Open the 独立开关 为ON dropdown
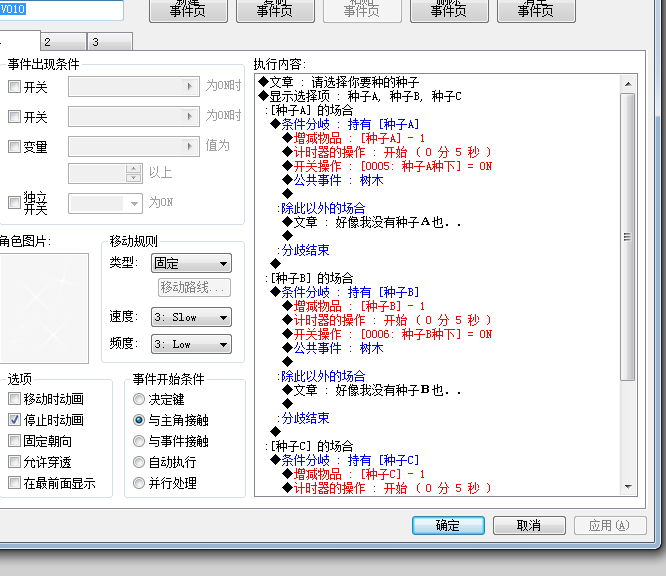 pos(105,203)
